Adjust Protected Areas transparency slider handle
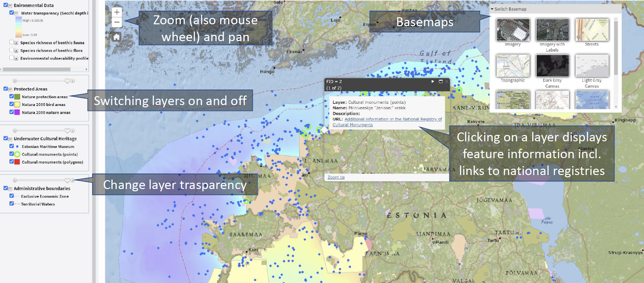This screenshot has height=283, width=644. point(67,80)
